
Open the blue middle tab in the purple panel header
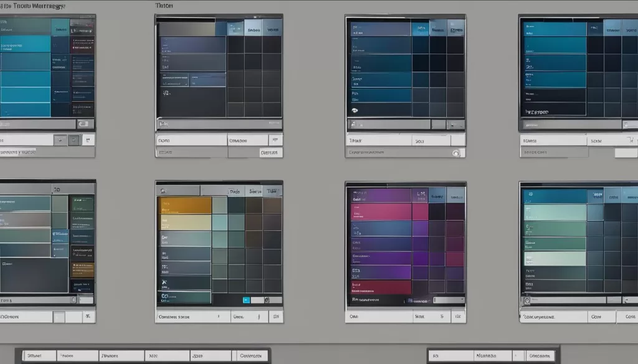tap(437, 196)
